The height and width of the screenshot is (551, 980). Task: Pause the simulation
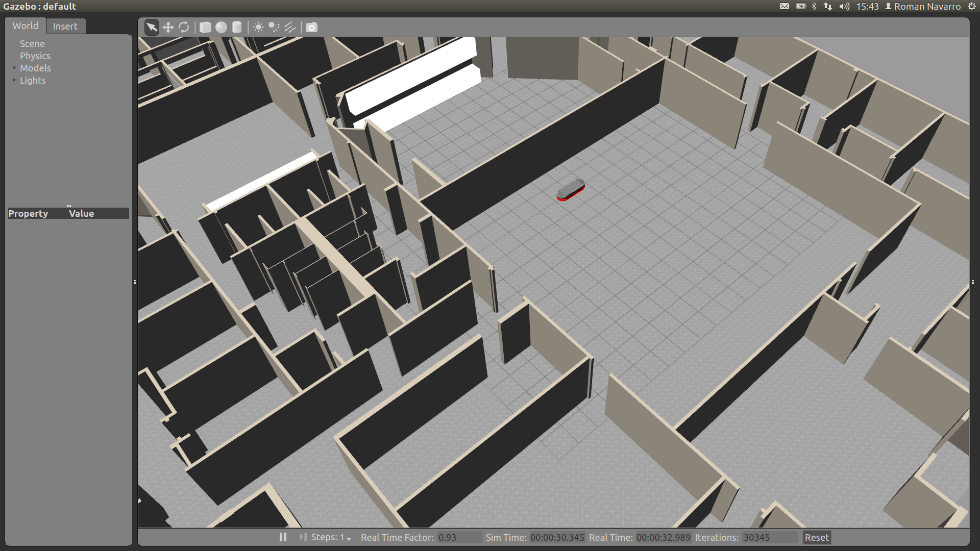(x=283, y=537)
